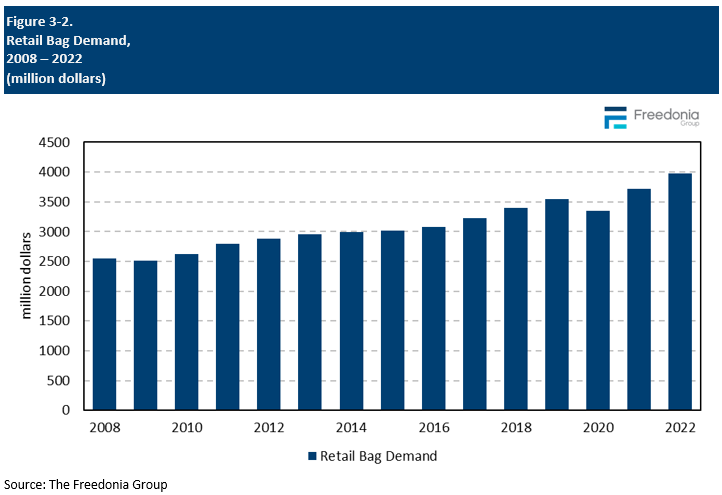Click the 2020 x-axis label

598,427
